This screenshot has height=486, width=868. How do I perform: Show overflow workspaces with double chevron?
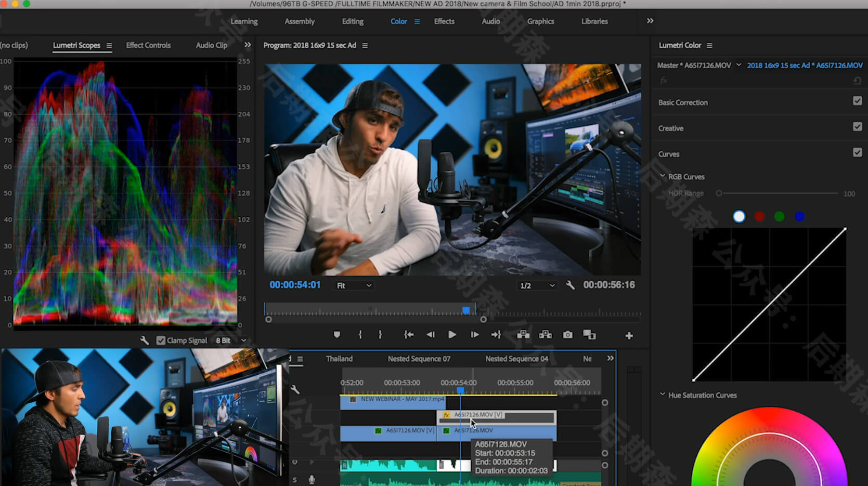[x=650, y=21]
